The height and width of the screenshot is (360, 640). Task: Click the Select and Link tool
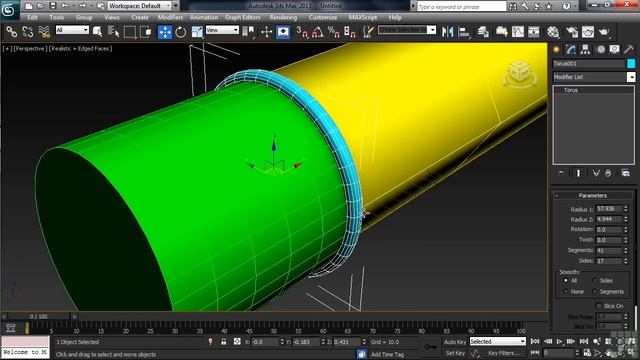[11, 31]
